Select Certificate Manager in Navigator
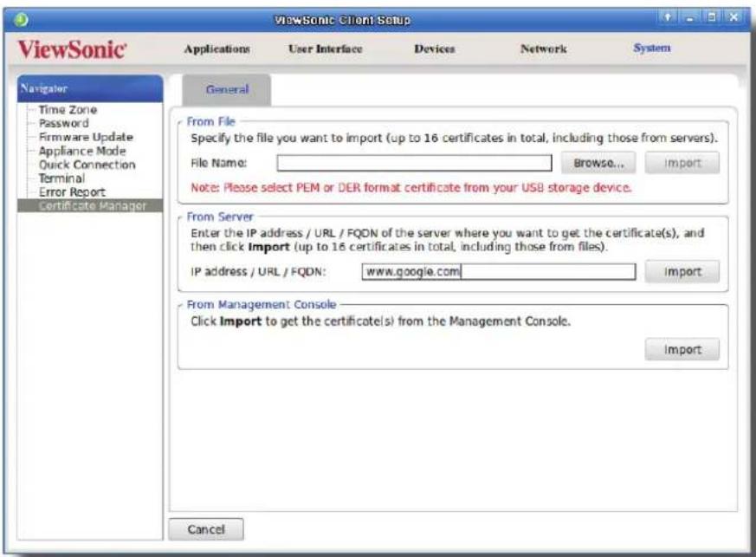756x557 pixels. pos(90,206)
